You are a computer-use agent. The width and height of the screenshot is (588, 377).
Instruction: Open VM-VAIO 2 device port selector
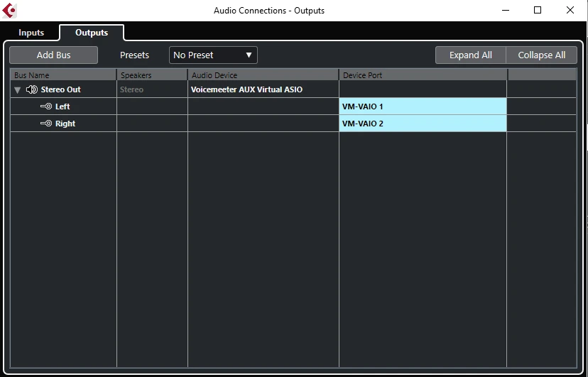pos(423,124)
